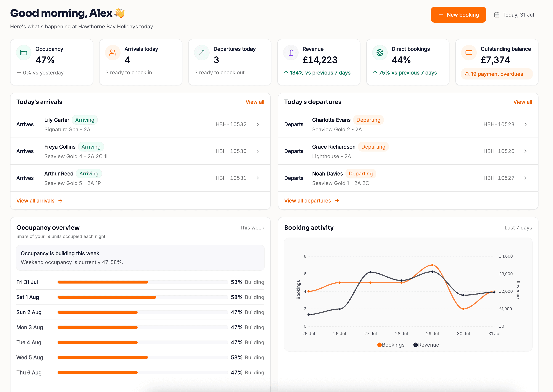Viewport: 553px width, 392px height.
Task: Open Noah Davies booking via chevron
Action: coord(525,178)
